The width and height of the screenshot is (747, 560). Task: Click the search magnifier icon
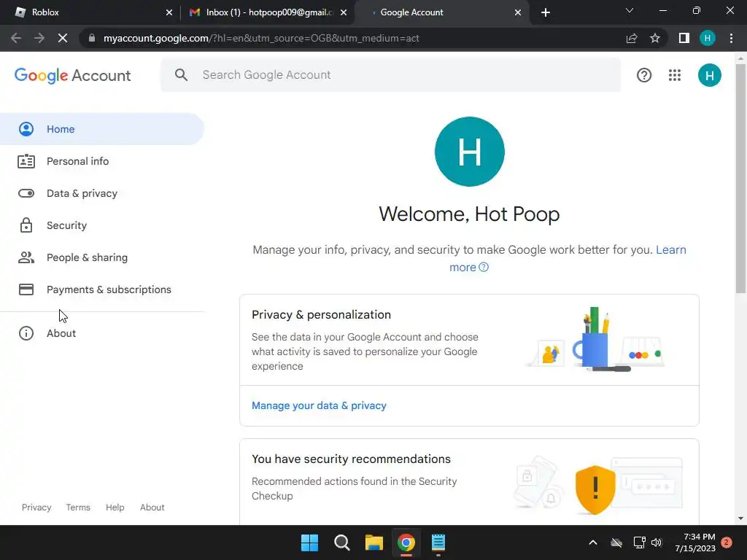181,75
